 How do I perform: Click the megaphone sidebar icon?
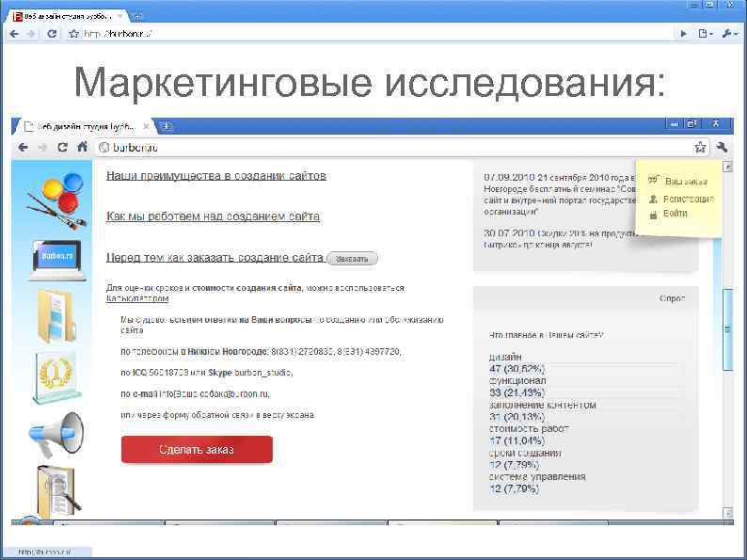(56, 434)
